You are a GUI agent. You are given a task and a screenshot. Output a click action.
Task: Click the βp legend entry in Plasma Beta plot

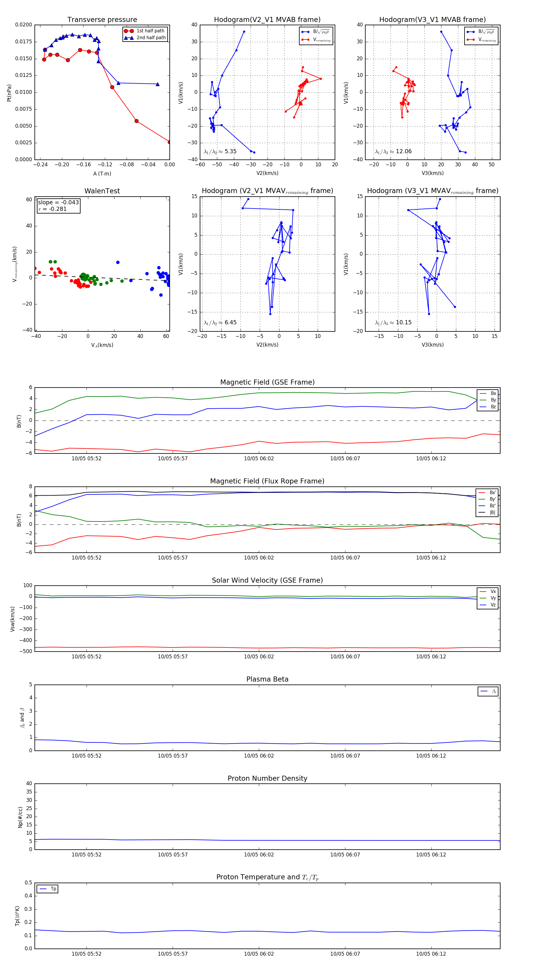click(489, 691)
